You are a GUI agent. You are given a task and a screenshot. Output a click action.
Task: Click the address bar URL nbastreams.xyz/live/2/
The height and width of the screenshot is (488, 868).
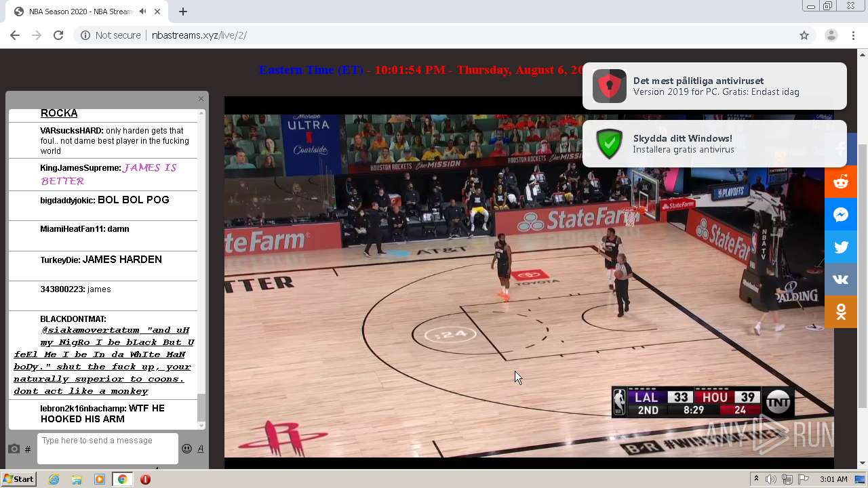[x=199, y=35]
